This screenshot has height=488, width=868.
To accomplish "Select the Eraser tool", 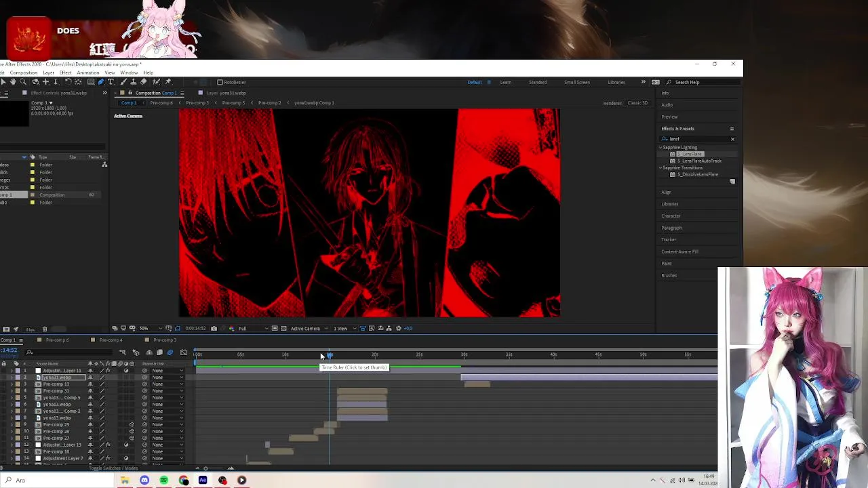I will pyautogui.click(x=144, y=82).
